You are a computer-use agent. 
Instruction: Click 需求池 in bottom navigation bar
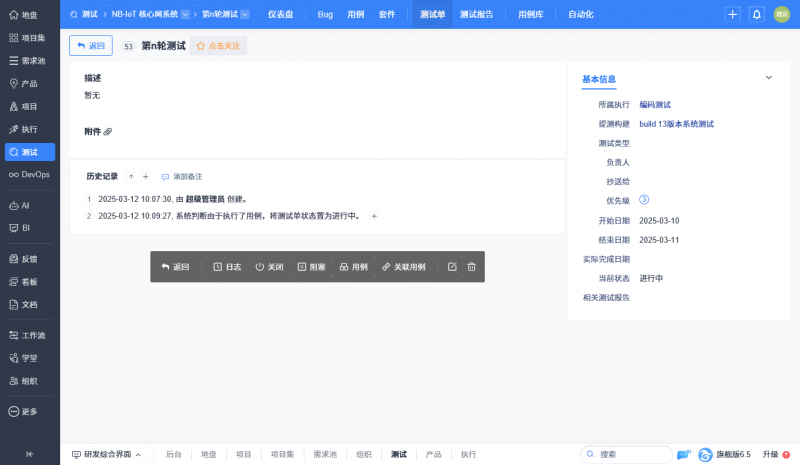(x=325, y=454)
